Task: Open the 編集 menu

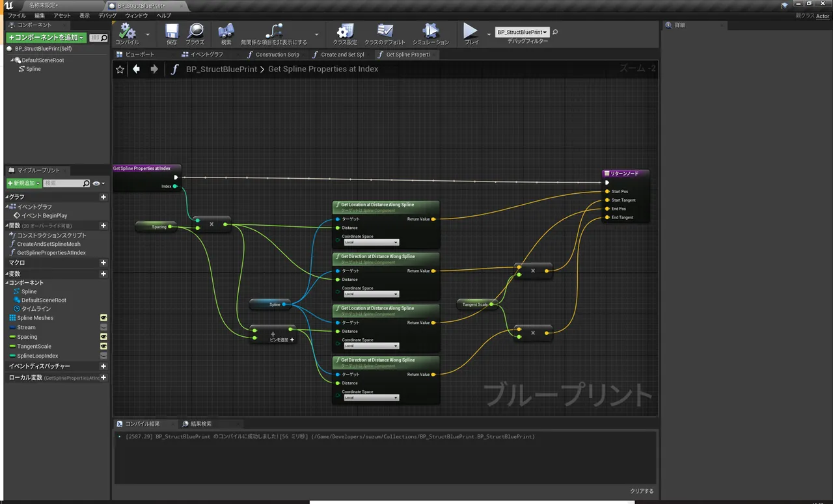Action: point(40,15)
